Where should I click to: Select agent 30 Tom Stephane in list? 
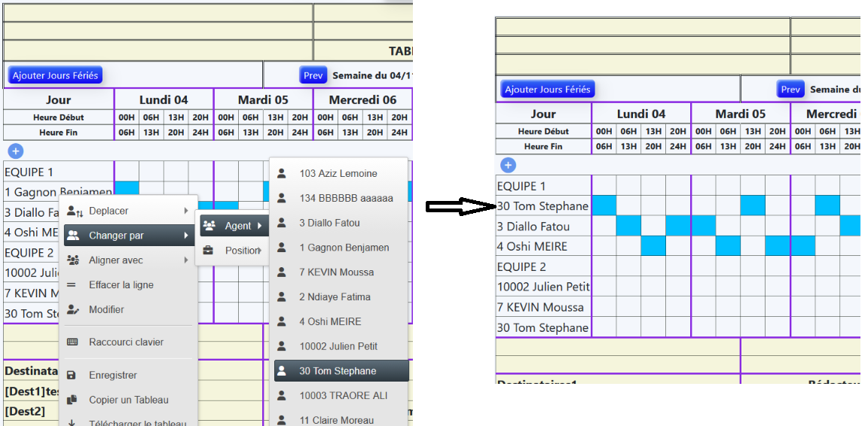coord(341,370)
